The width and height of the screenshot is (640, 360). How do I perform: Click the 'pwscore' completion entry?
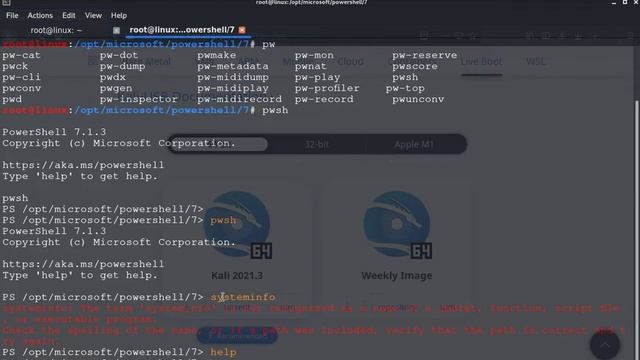pos(415,66)
